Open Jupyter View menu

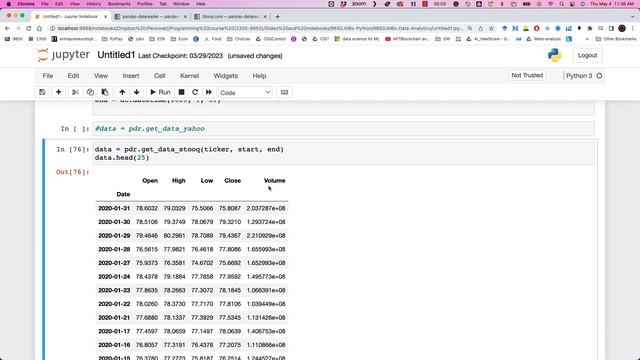tap(101, 76)
